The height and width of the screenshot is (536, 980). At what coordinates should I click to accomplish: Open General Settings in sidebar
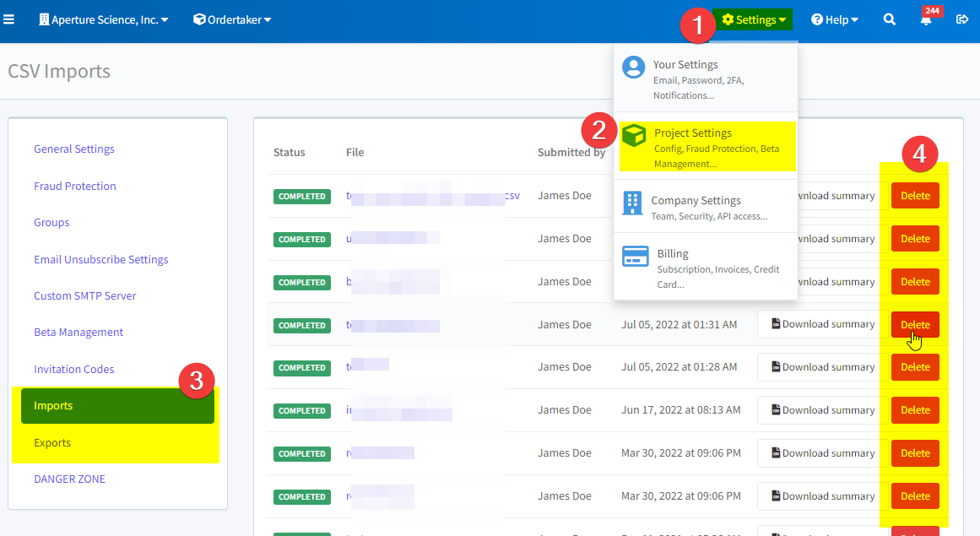[x=73, y=149]
